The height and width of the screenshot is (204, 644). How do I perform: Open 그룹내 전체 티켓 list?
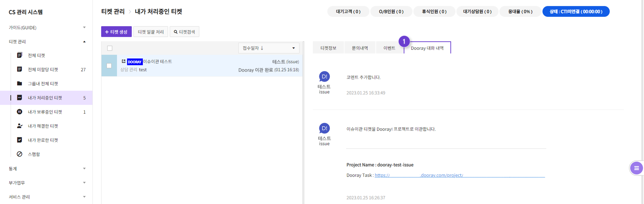coord(43,83)
